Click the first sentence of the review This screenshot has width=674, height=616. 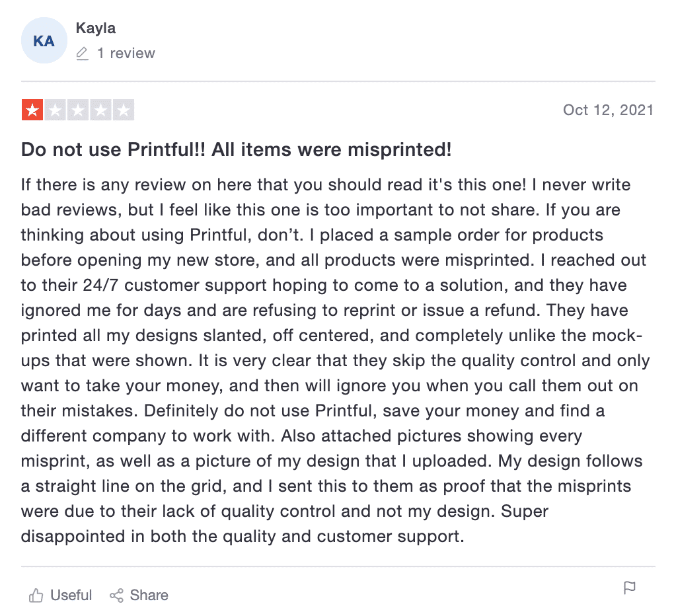click(274, 185)
